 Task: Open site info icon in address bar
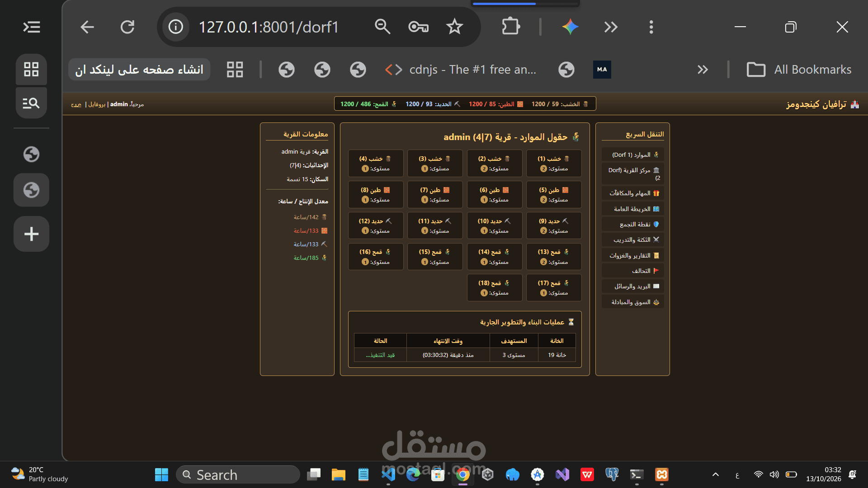click(x=176, y=27)
